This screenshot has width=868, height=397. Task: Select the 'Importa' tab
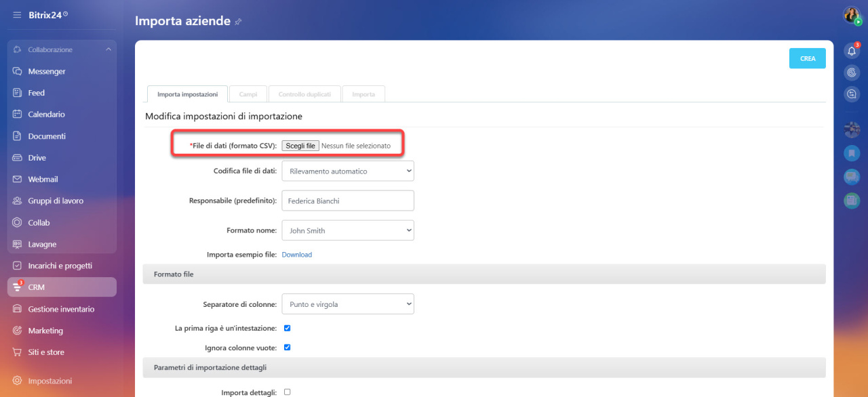click(363, 94)
